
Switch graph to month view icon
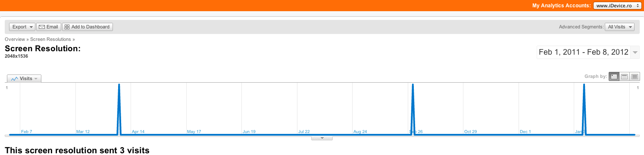635,77
